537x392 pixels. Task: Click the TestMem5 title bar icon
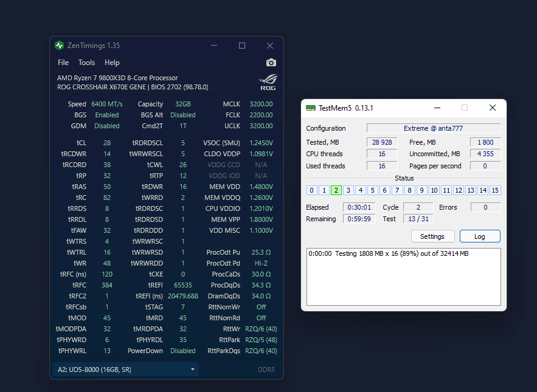(311, 108)
